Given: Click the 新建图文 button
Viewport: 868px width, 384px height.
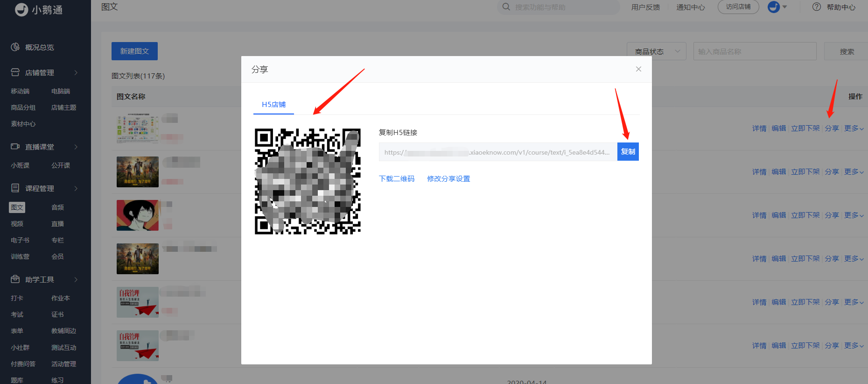Looking at the screenshot, I should pos(134,51).
